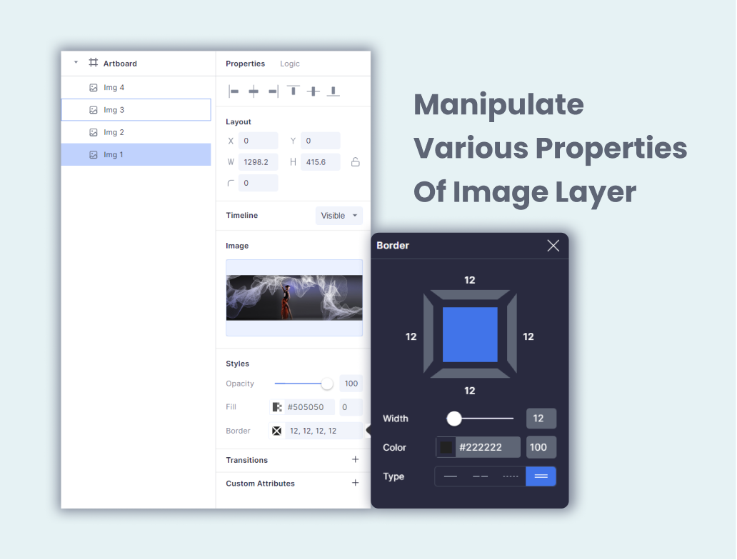737x560 pixels.
Task: Select the bottom border side
Action: [470, 374]
